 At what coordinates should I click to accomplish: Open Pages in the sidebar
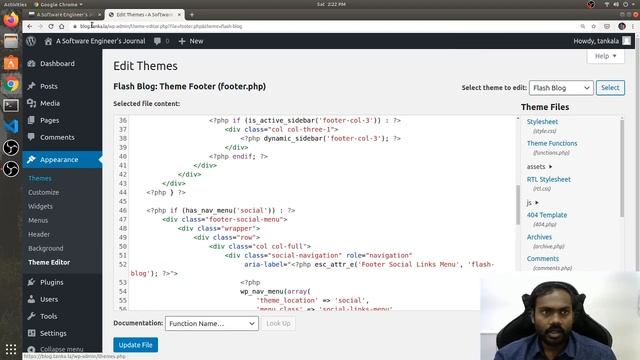click(x=49, y=120)
